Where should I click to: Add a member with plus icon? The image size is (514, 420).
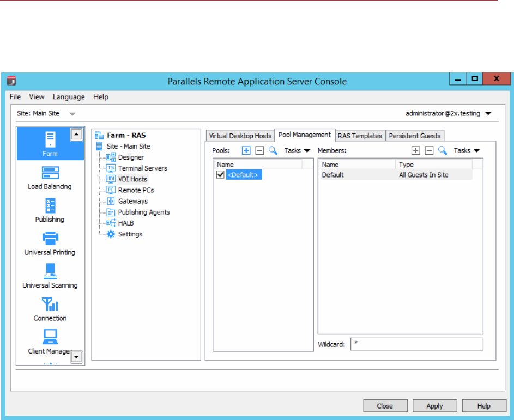coord(416,150)
